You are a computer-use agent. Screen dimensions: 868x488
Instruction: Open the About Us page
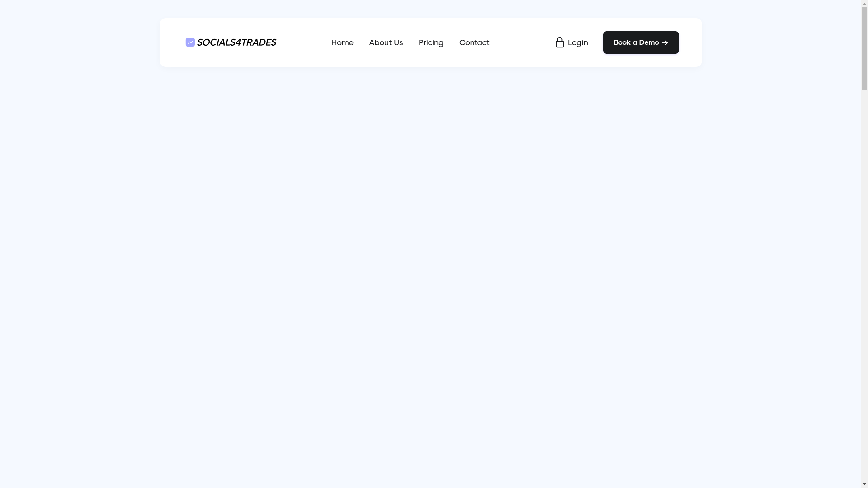point(386,42)
